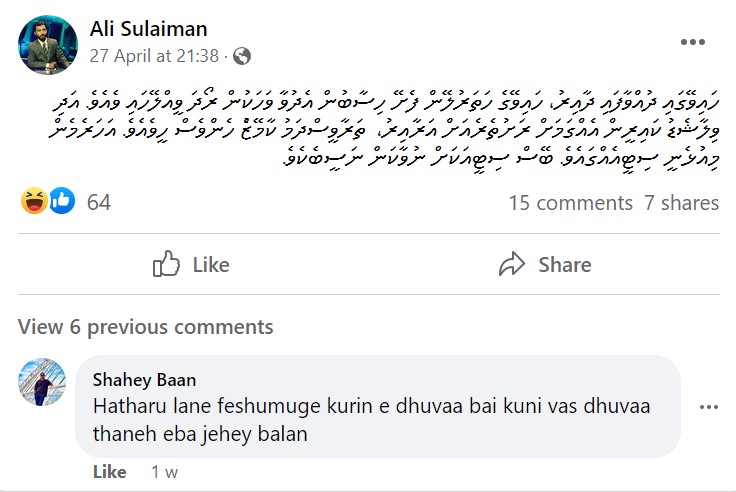Click the public audience globe icon
The image size is (736, 492).
click(x=242, y=56)
